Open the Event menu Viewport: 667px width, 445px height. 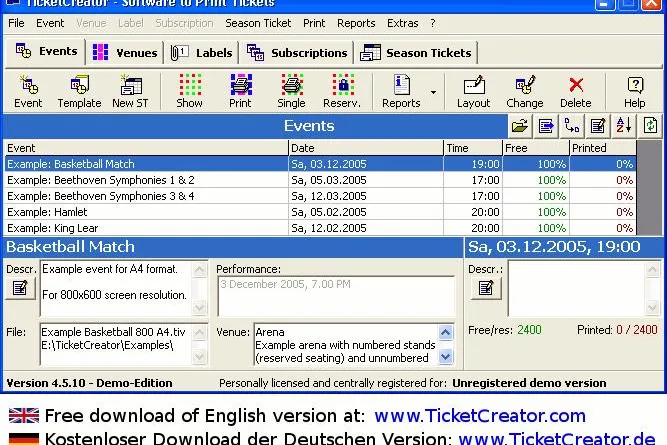[50, 23]
